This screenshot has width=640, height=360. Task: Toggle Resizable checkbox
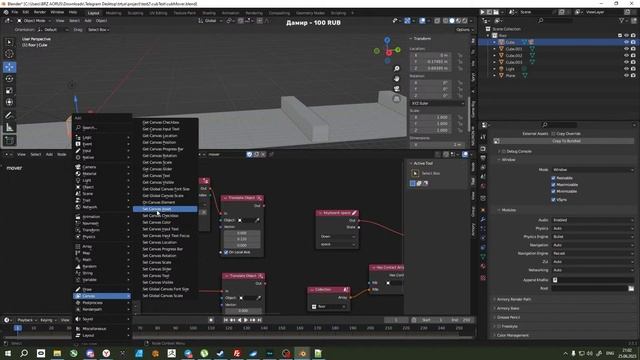[553, 178]
